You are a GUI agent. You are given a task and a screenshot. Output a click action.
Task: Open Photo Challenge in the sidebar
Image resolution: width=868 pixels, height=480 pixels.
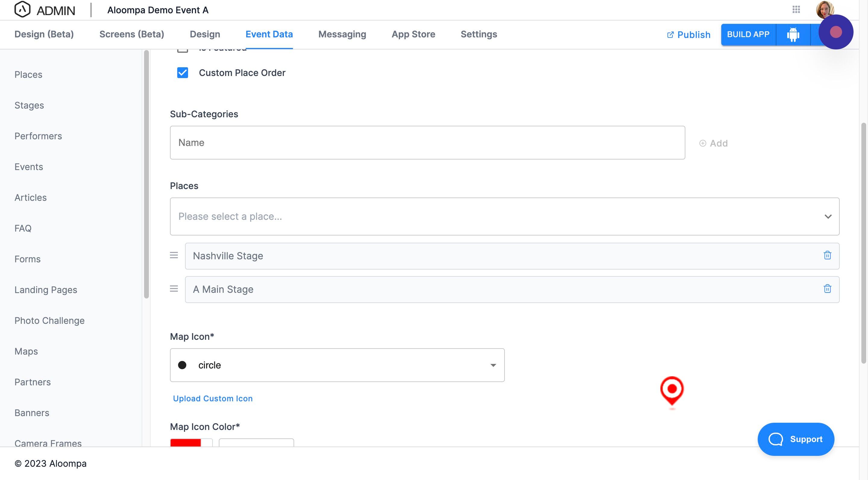pos(49,321)
